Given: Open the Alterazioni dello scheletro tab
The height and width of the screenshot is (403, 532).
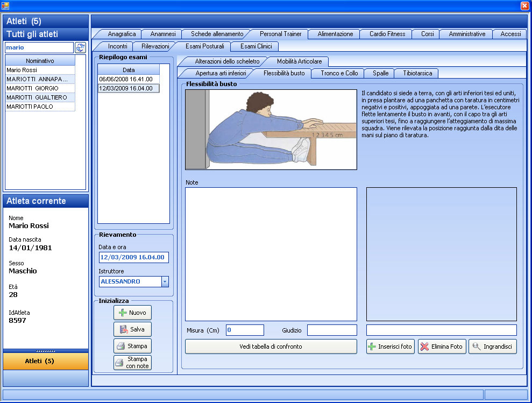Looking at the screenshot, I should [227, 61].
